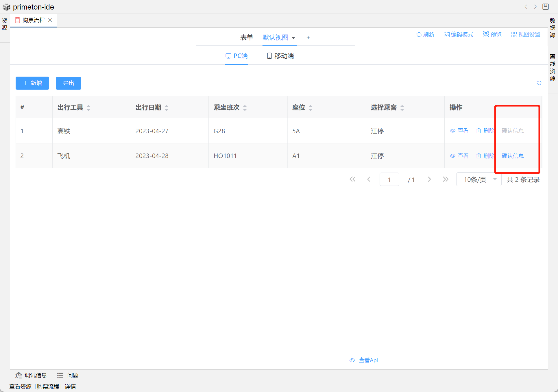Click the 新增 button
The height and width of the screenshot is (392, 558).
click(32, 83)
